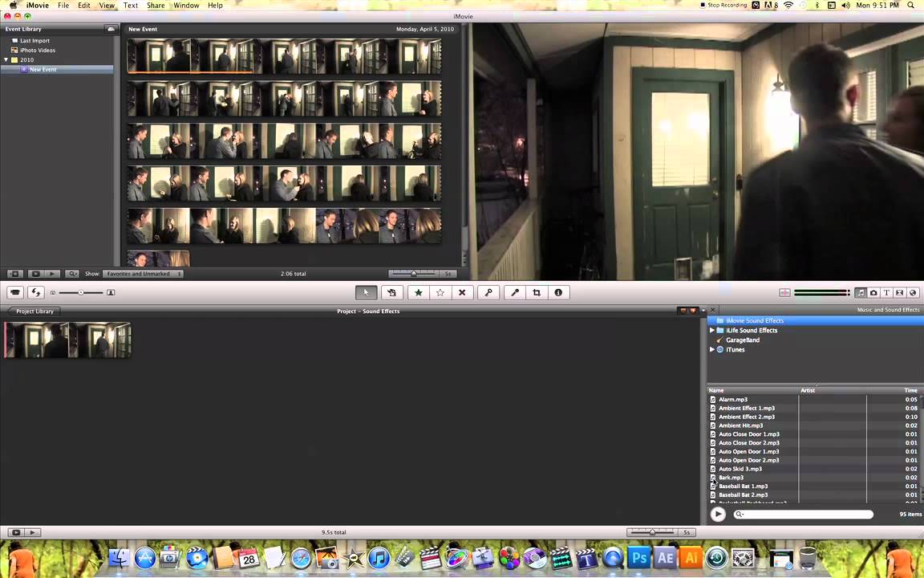Click the Event Library group by disk button
This screenshot has height=578, width=924.
[x=111, y=29]
